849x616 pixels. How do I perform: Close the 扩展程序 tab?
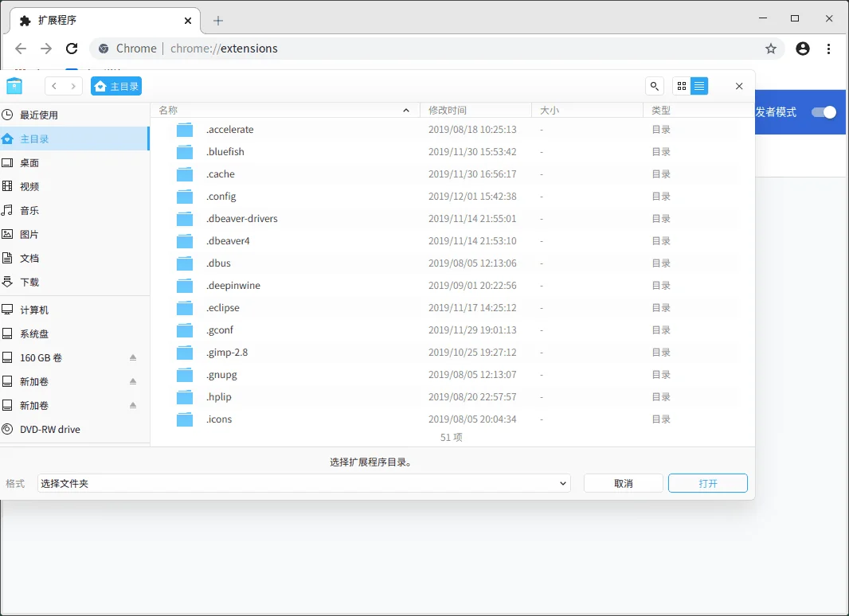(x=188, y=21)
